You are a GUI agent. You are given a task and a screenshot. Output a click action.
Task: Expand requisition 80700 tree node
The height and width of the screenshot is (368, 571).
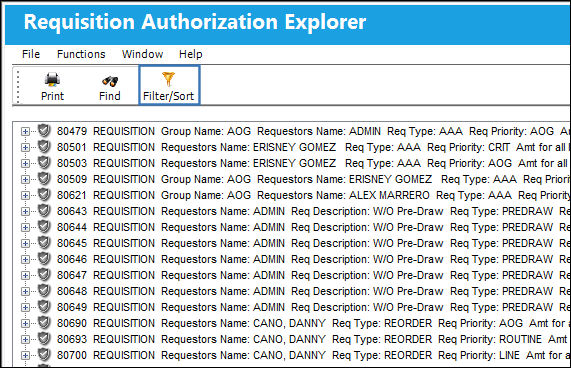25,356
